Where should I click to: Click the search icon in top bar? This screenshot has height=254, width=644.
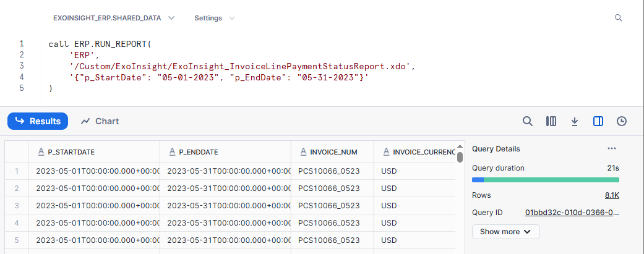[x=618, y=18]
